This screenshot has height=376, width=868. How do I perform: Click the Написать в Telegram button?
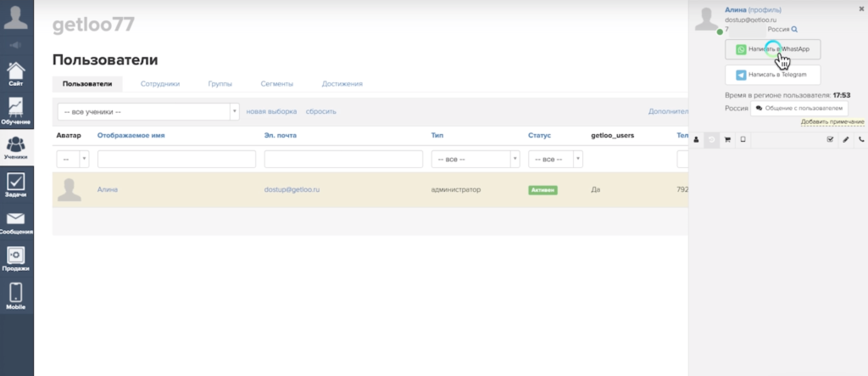coord(772,75)
